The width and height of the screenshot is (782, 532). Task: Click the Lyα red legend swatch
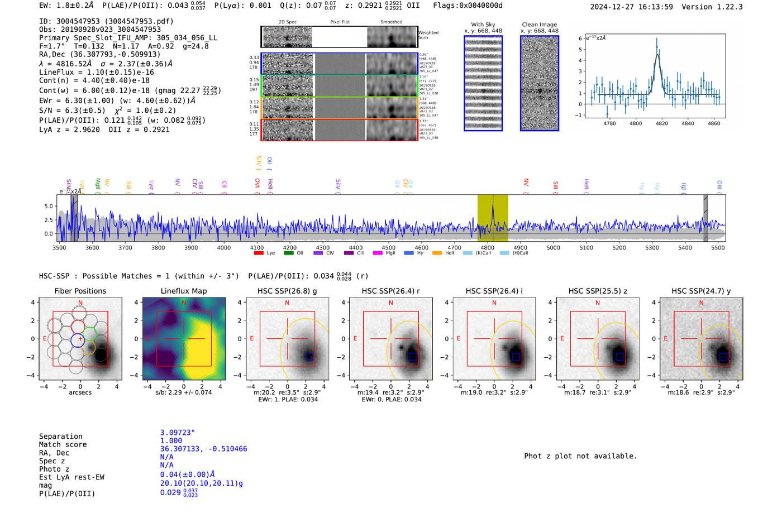[x=259, y=253]
